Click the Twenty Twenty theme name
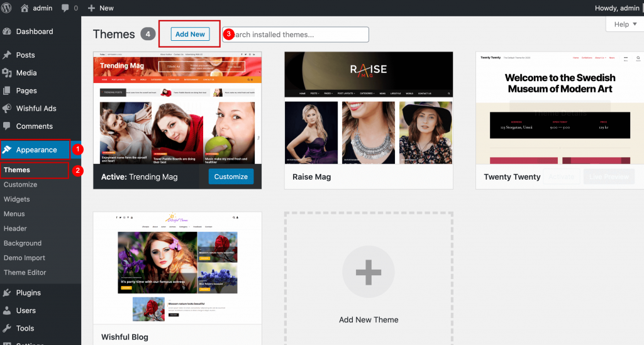 [x=512, y=177]
